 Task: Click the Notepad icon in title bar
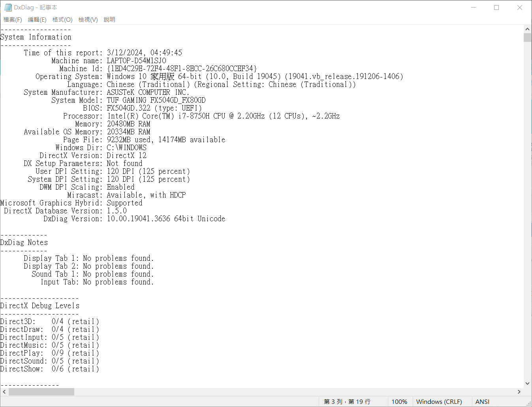(x=8, y=8)
